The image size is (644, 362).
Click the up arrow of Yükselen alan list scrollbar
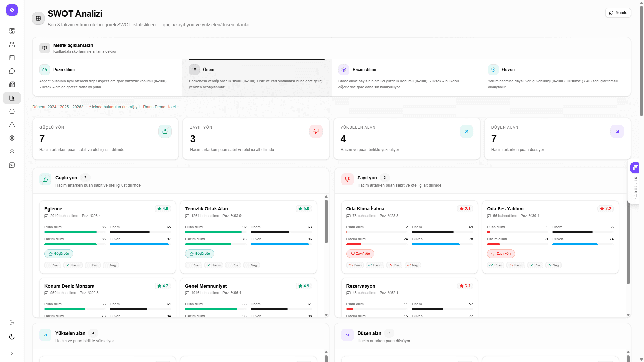[326, 352]
